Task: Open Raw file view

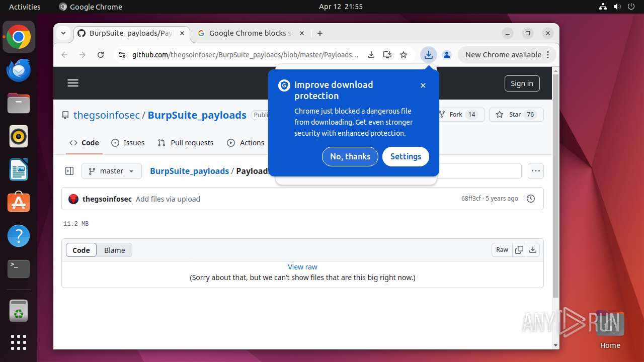Action: [502, 250]
